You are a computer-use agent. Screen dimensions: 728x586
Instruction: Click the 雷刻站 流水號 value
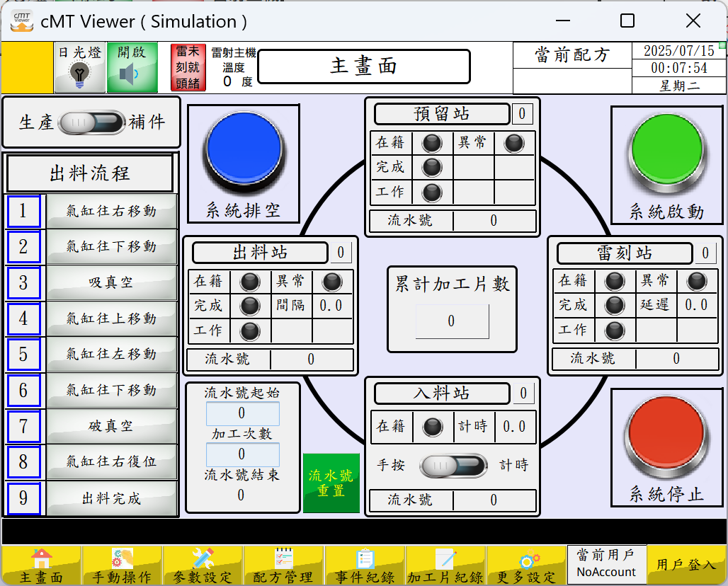677,359
